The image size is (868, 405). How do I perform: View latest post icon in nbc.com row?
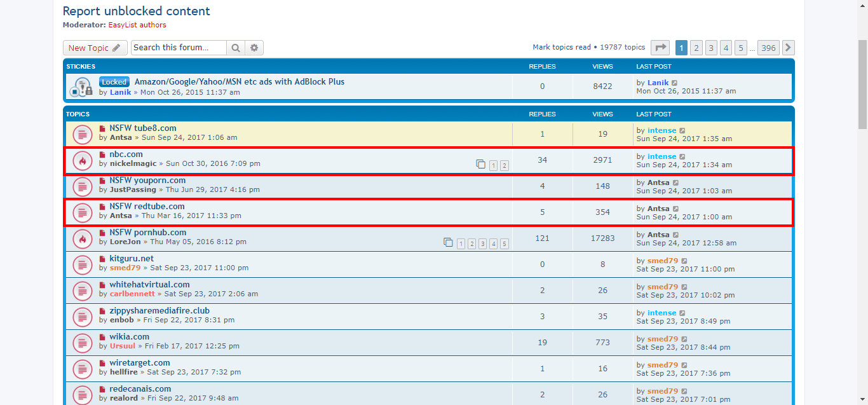pos(682,157)
